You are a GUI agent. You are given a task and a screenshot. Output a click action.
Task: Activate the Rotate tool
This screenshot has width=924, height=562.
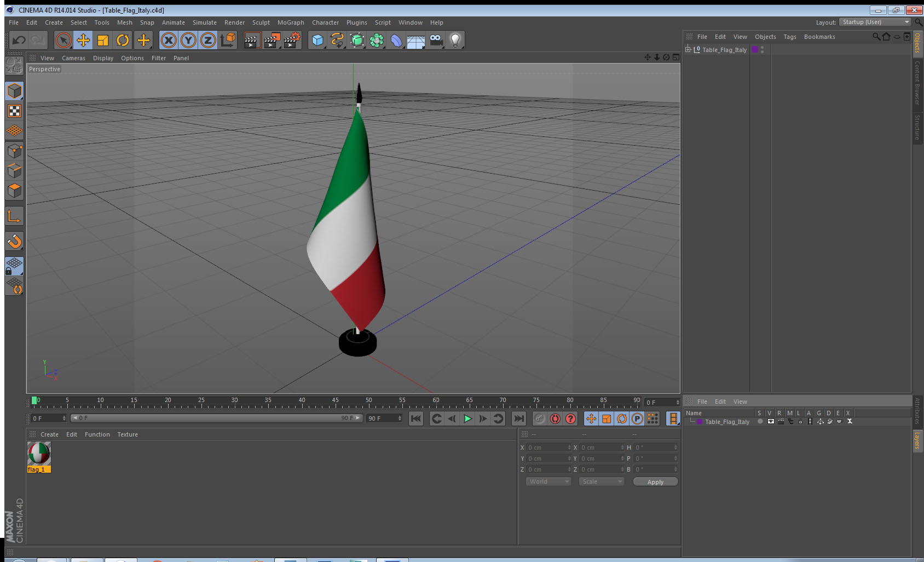tap(123, 40)
